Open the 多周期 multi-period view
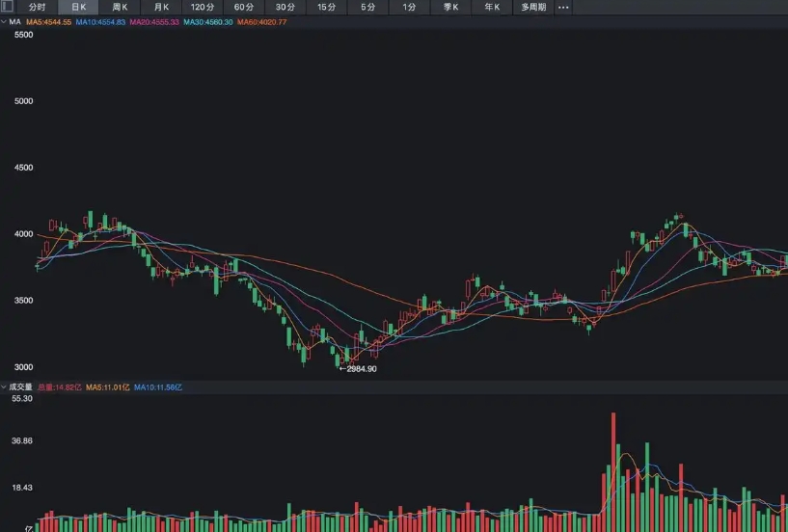Screen dimensions: 788x532 pyautogui.click(x=533, y=7)
